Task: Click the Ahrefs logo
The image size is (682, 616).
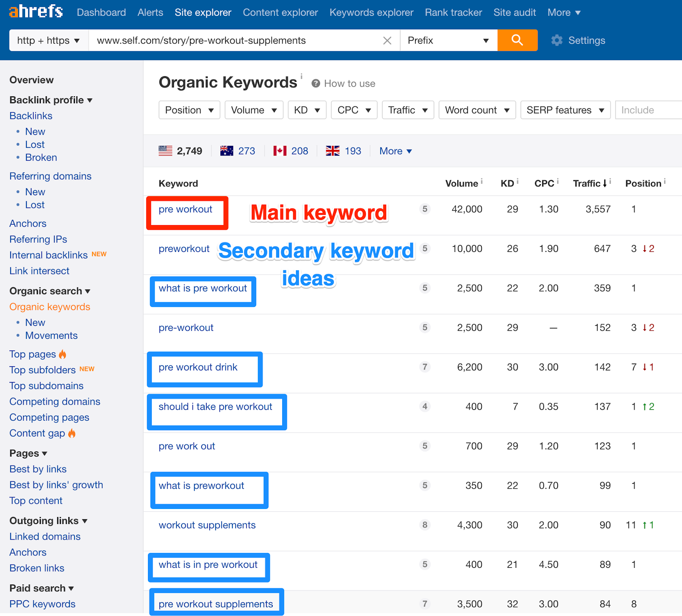Action: coord(36,12)
